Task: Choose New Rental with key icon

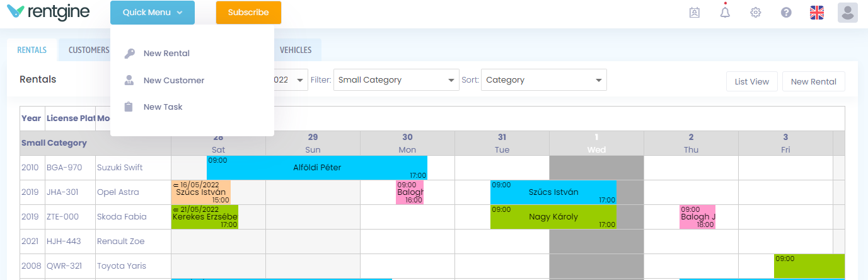Action: [x=166, y=54]
